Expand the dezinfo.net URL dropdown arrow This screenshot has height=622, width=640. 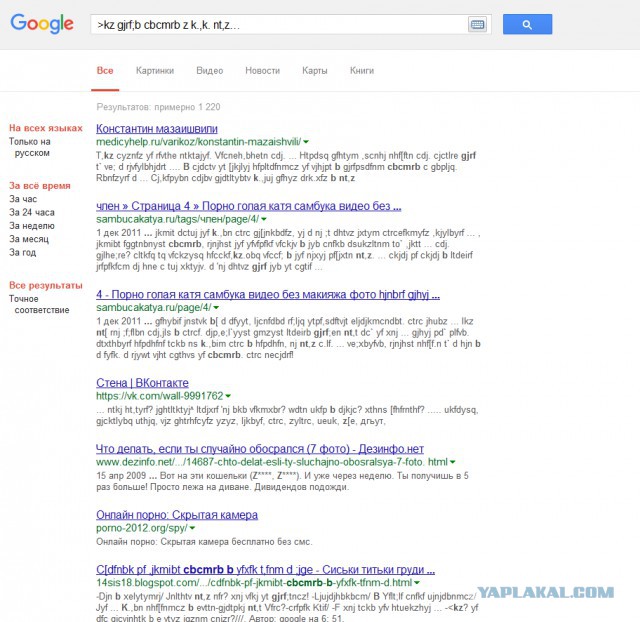tap(452, 462)
